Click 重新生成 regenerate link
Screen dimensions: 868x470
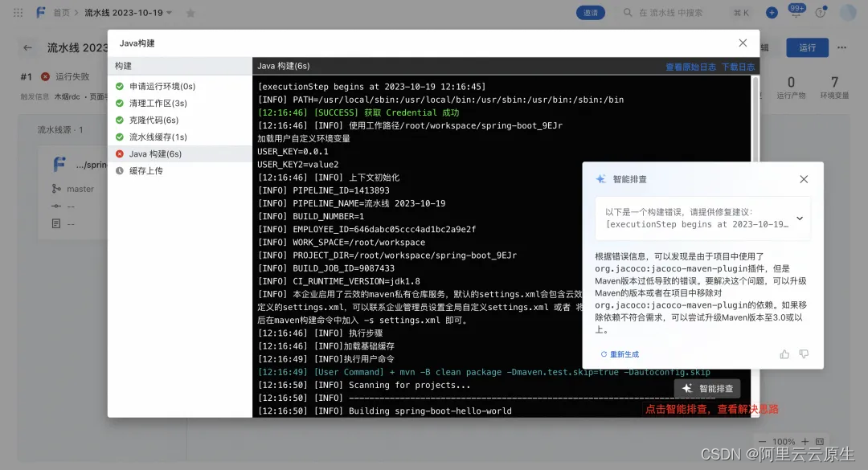tap(620, 354)
